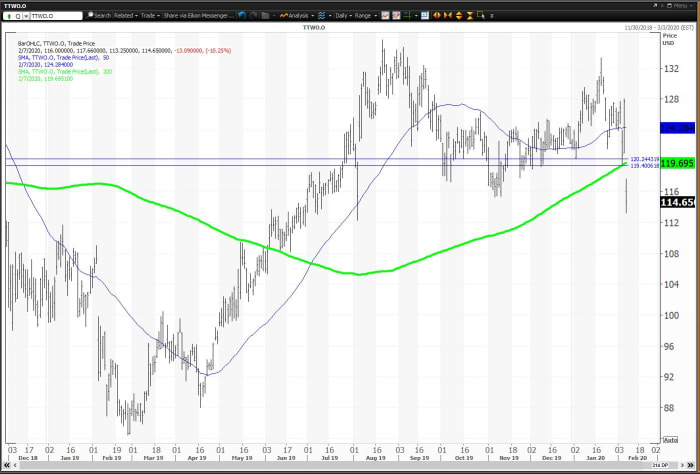Click the Search button in toolbar
The image size is (700, 474).
pyautogui.click(x=99, y=15)
